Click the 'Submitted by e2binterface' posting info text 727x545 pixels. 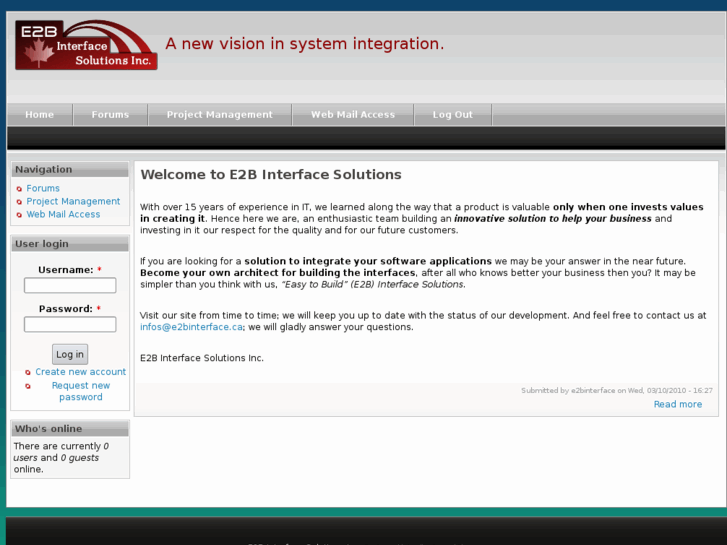coord(617,391)
